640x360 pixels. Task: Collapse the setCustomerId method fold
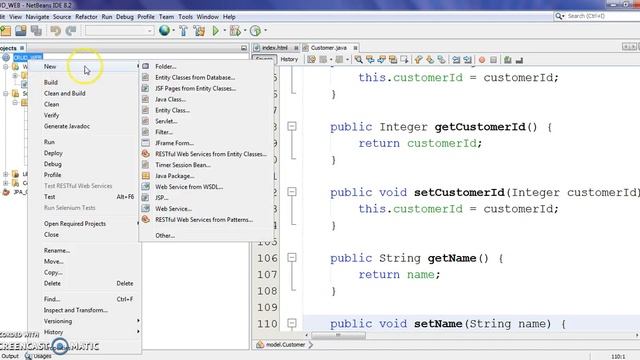[x=292, y=192]
